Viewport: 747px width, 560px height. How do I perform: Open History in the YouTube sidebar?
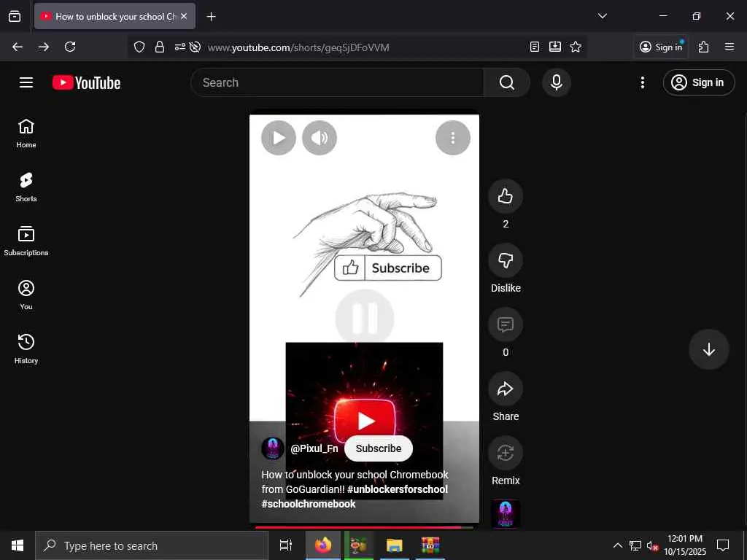coord(26,349)
